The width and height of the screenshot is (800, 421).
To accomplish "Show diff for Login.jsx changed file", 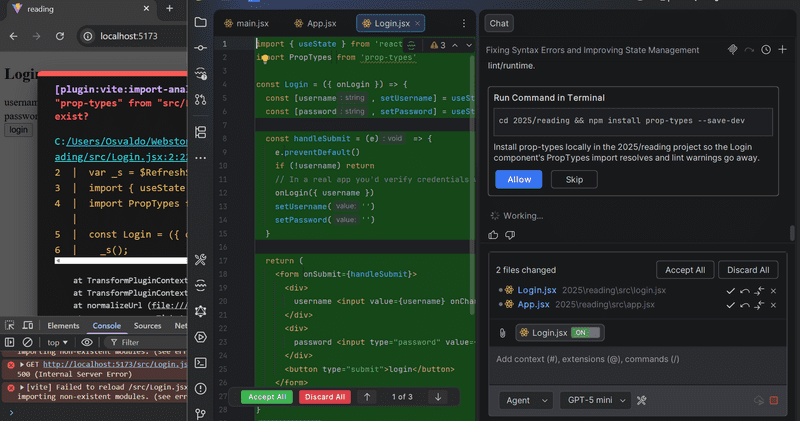I will tap(759, 290).
